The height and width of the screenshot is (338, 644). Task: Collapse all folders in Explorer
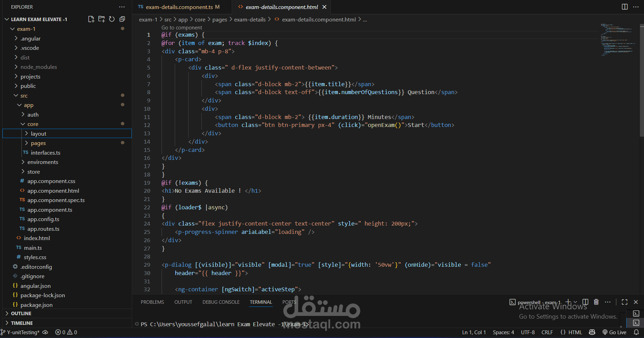(122, 19)
